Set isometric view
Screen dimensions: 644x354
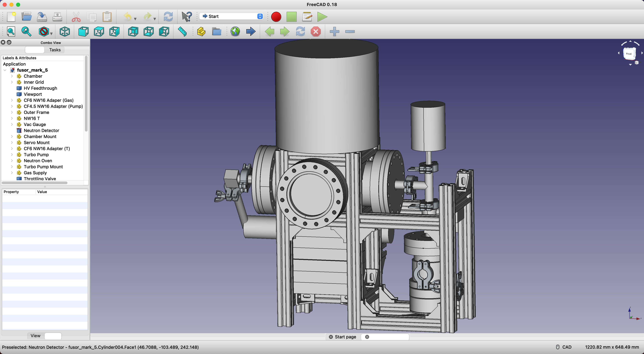click(65, 32)
